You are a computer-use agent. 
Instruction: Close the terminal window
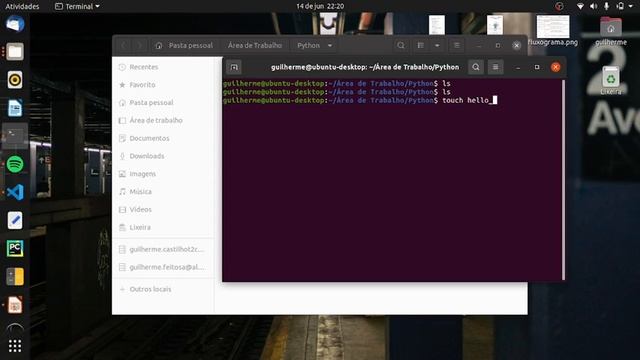pos(556,67)
